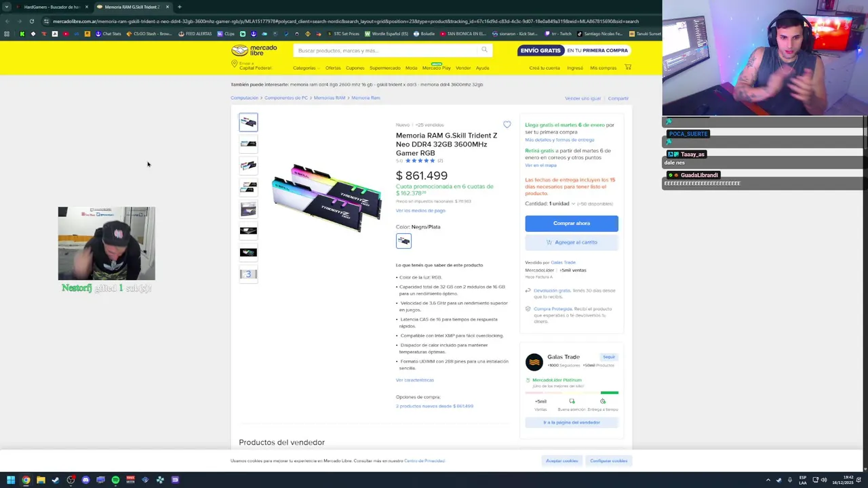
Task: Click the volume icon in system tray
Action: click(824, 480)
